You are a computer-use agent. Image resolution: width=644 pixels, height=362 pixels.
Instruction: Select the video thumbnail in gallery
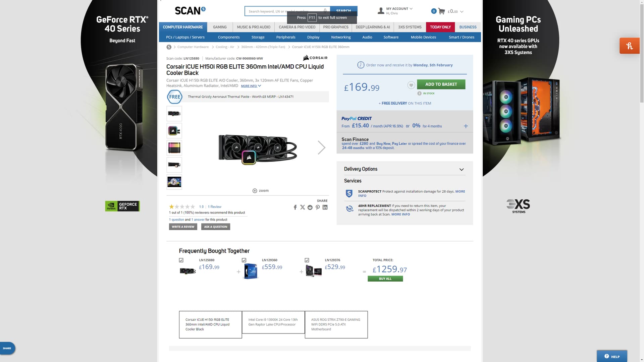(x=174, y=182)
